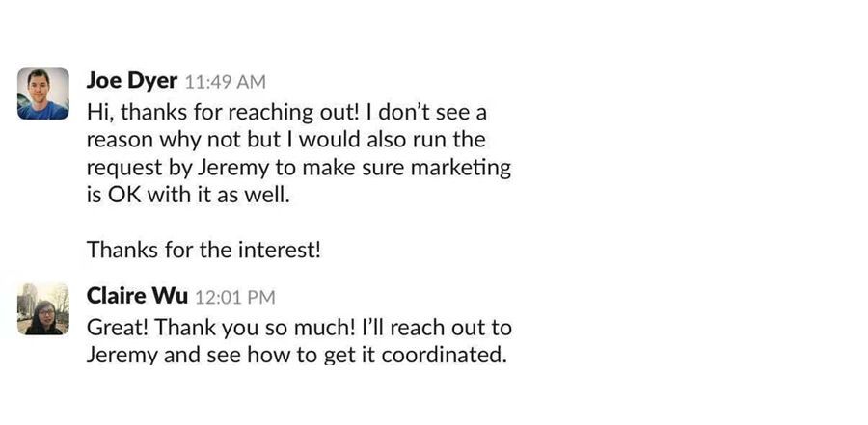Click the 11:49 AM message timestamp
The width and height of the screenshot is (868, 425).
(x=225, y=82)
